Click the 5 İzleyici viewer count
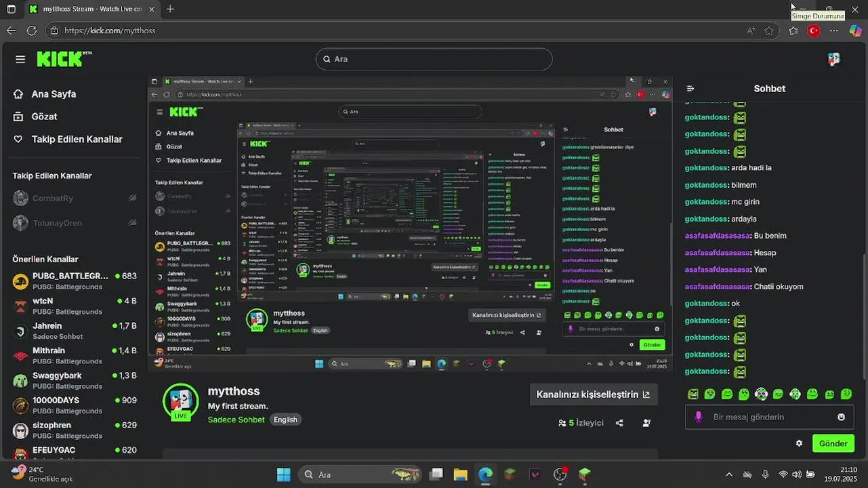This screenshot has width=868, height=488. (x=581, y=423)
